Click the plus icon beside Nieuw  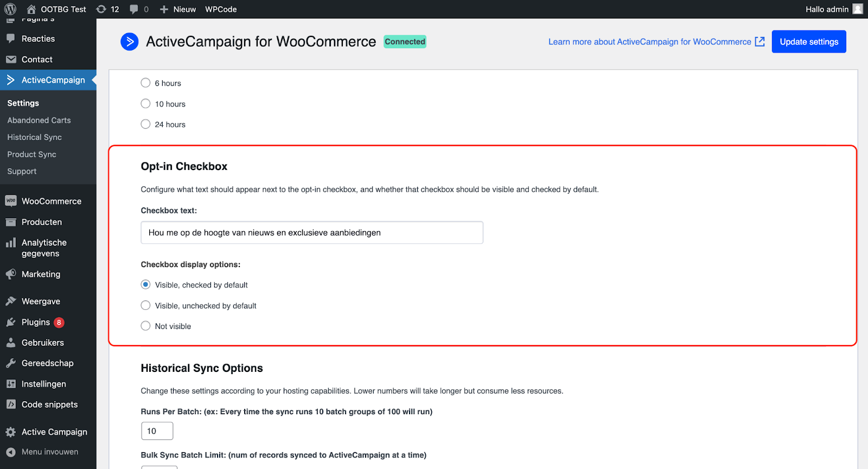[x=164, y=9]
